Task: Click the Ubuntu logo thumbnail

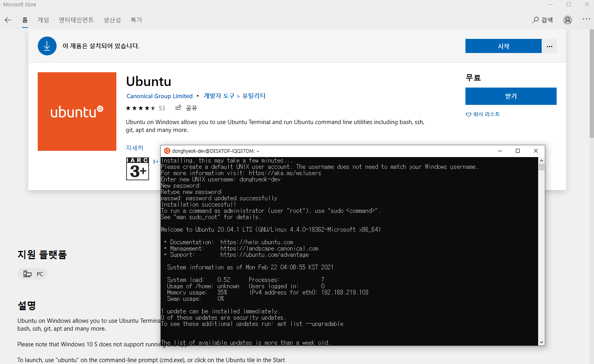Action: click(x=77, y=112)
